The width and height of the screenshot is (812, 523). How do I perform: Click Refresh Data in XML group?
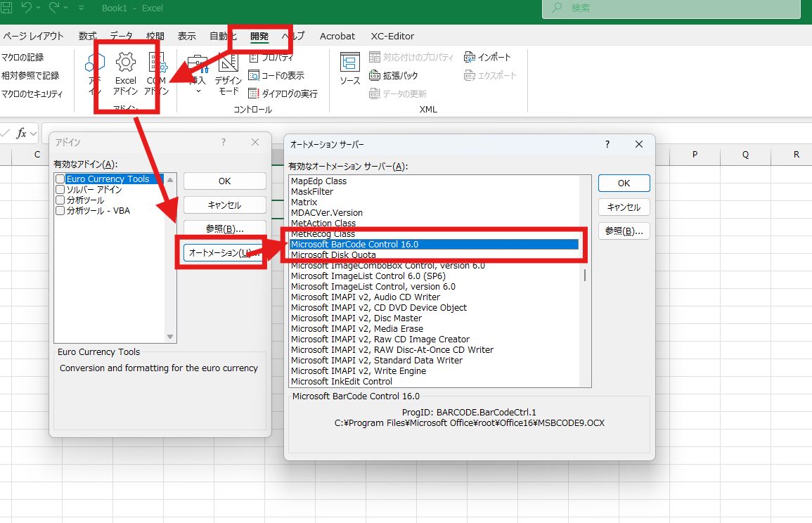pos(398,93)
